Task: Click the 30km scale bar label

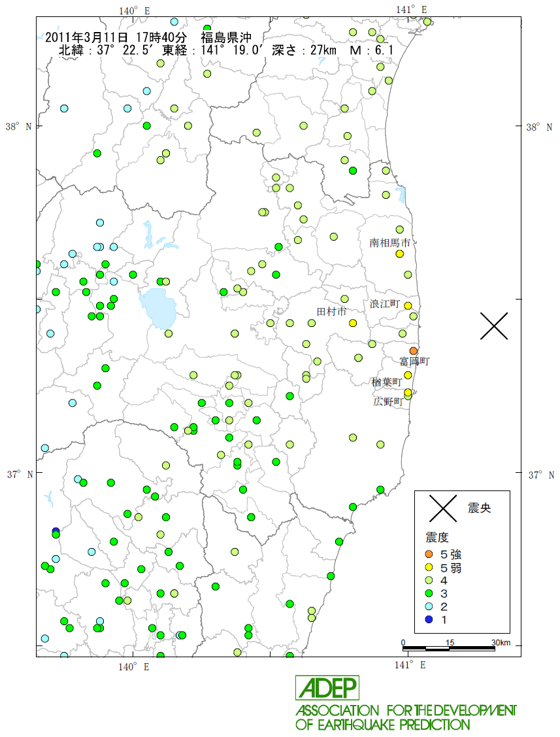Action: pos(501,643)
